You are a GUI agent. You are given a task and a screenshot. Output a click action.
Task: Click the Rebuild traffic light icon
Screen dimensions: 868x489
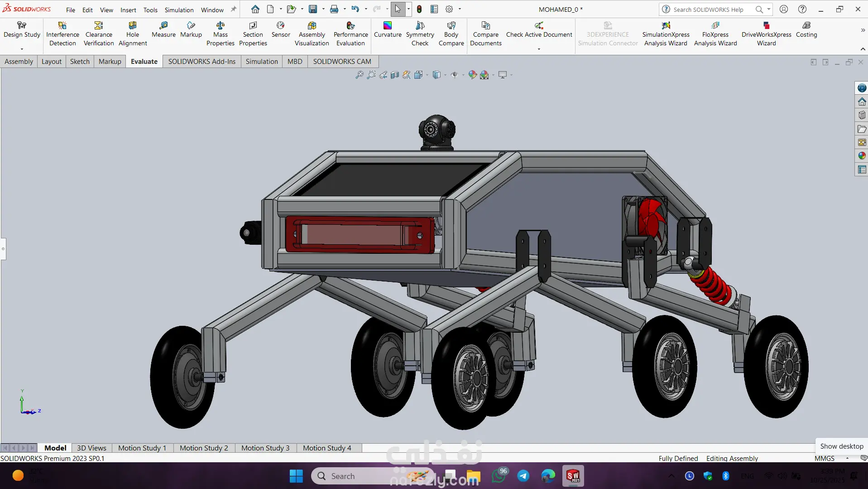[419, 9]
